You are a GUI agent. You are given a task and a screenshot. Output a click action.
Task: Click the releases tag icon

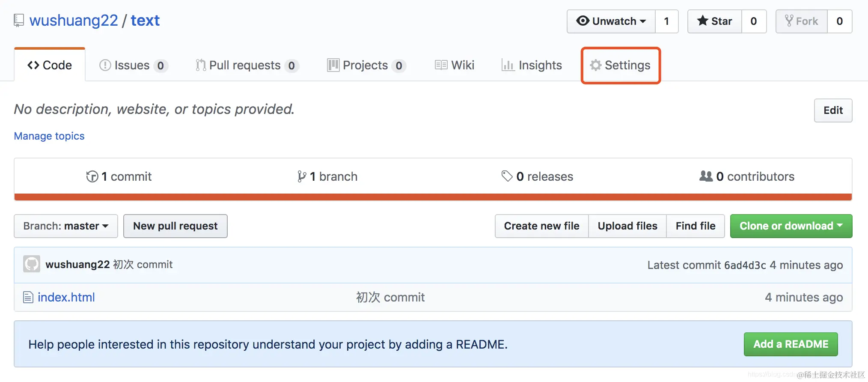click(507, 176)
